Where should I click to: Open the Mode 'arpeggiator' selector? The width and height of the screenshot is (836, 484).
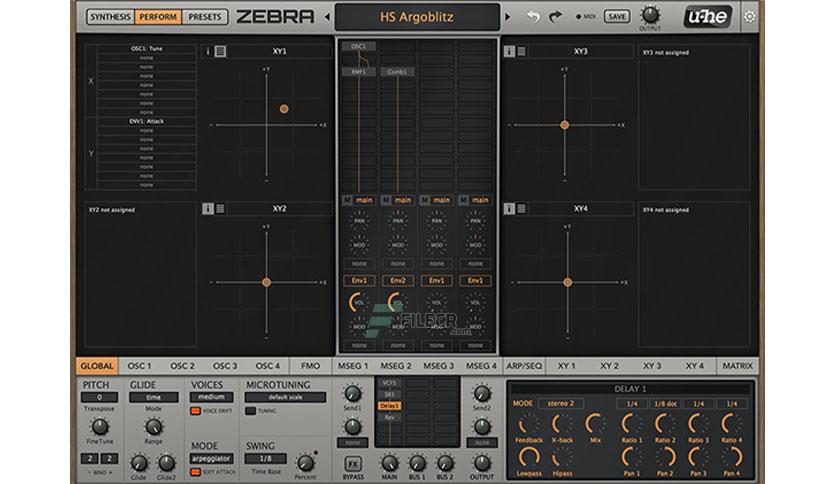[211, 458]
